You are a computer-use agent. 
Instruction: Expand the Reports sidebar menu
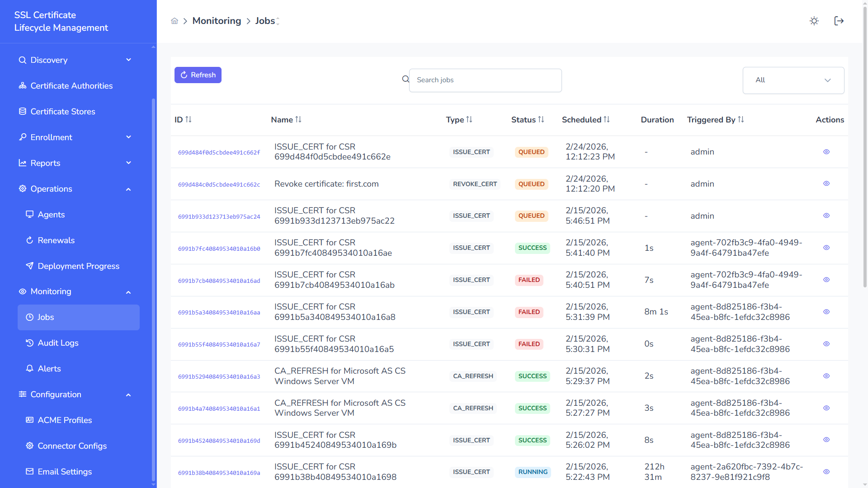75,163
